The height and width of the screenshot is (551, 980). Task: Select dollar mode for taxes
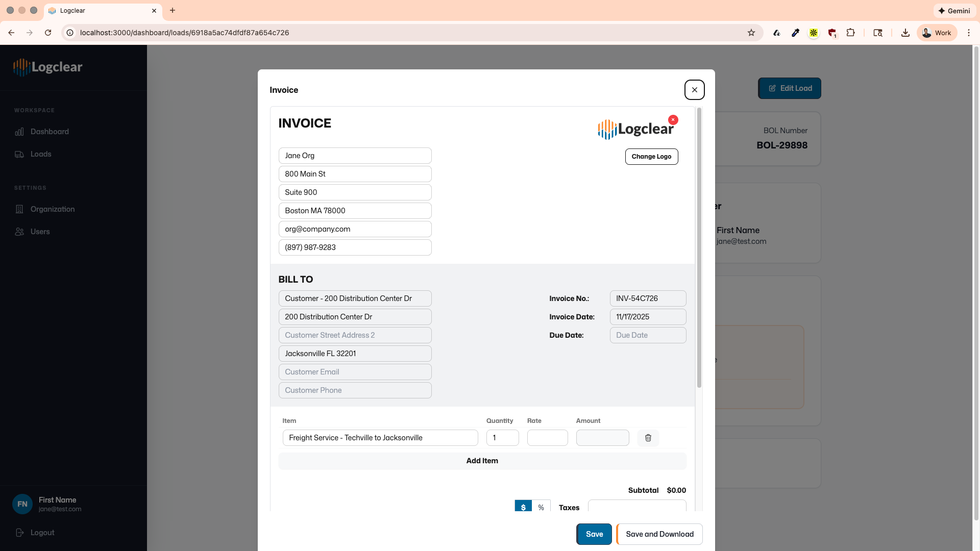coord(523,507)
